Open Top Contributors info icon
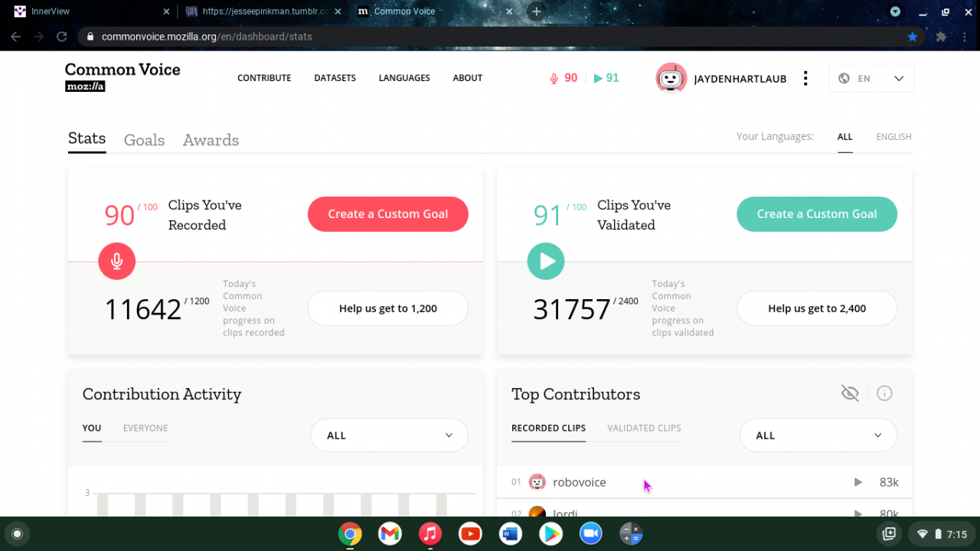980x551 pixels. pos(884,393)
